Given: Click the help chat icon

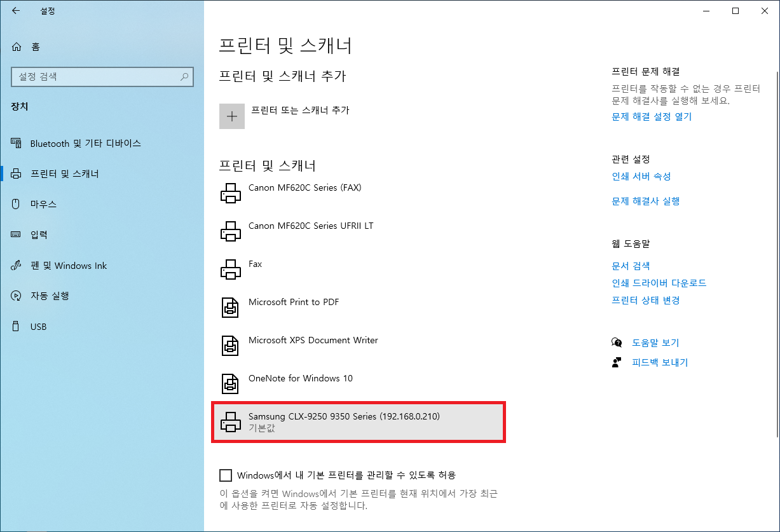Looking at the screenshot, I should pyautogui.click(x=617, y=343).
